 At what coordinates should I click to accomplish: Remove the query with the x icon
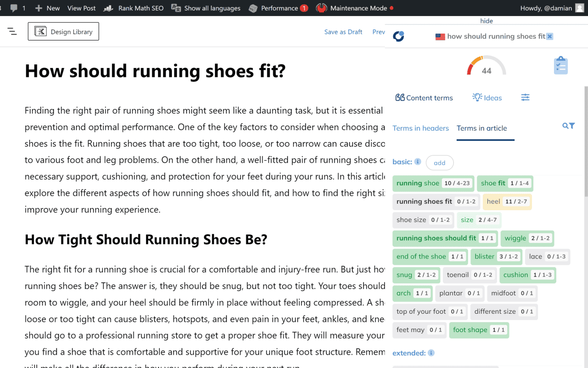[x=550, y=36]
